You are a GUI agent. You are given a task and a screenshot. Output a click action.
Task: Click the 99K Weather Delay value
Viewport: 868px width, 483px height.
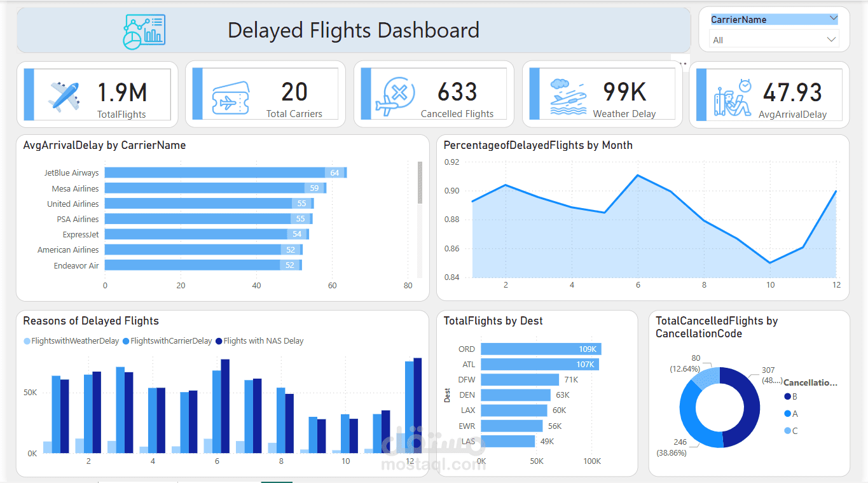pos(624,93)
